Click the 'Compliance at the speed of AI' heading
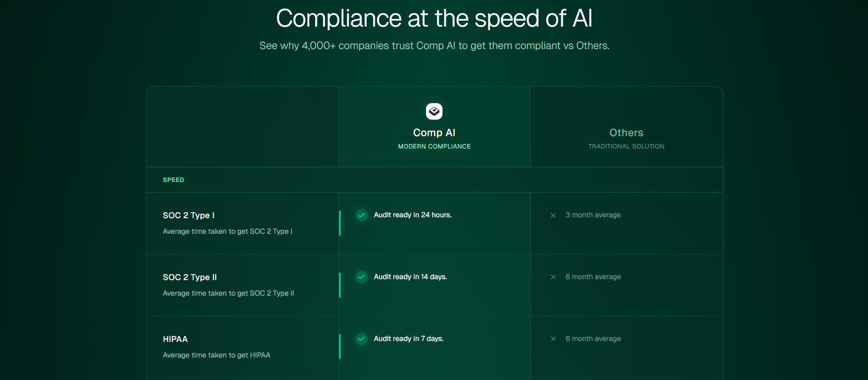Viewport: 868px width, 380px height. (434, 18)
